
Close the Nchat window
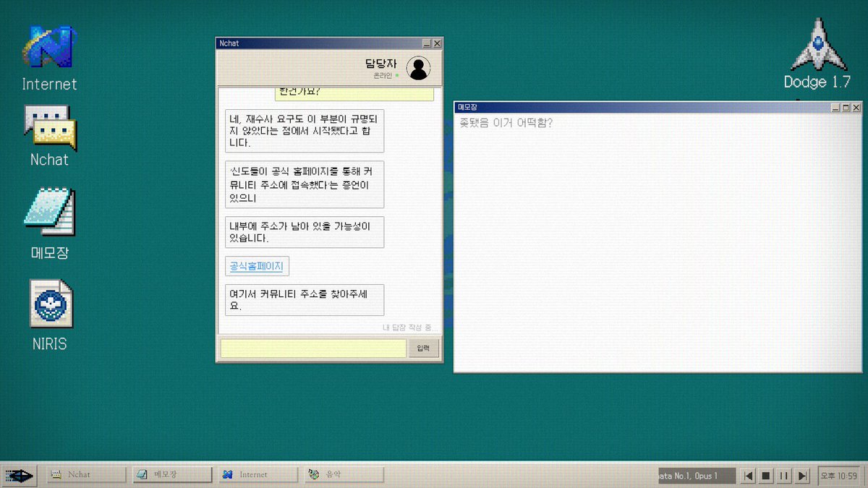pos(437,43)
